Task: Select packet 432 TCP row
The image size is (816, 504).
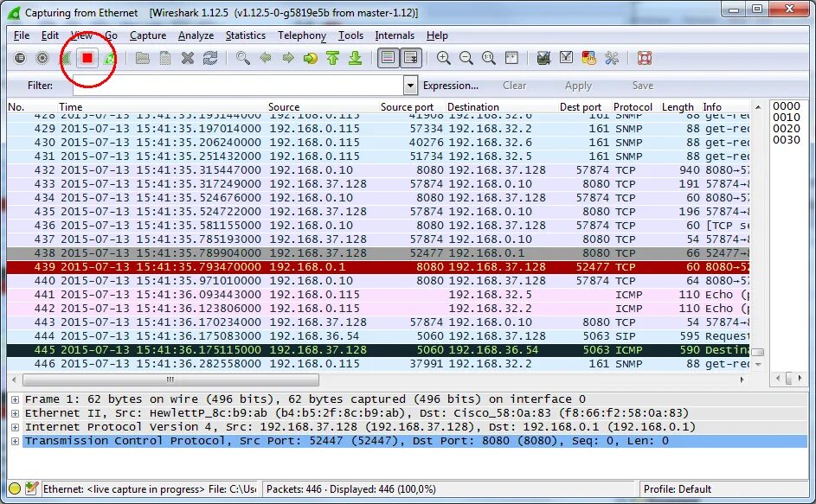Action: [378, 170]
